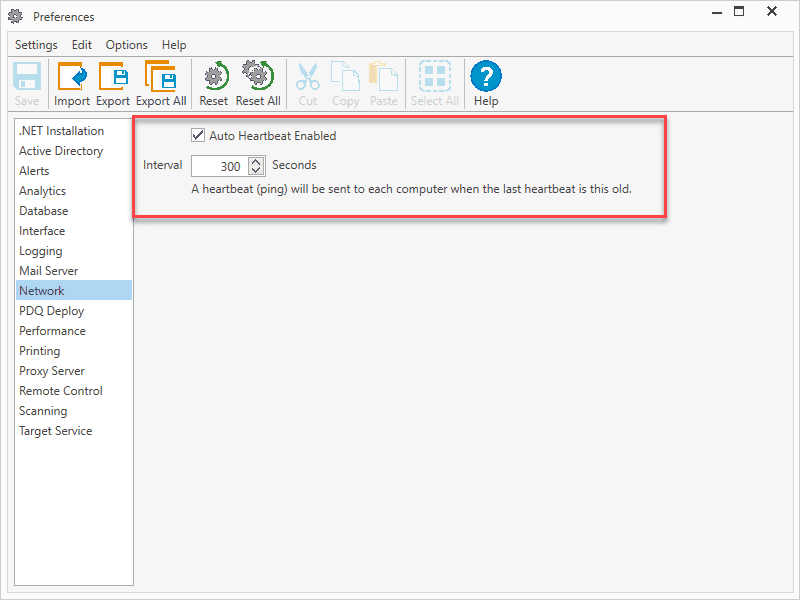Click the Reset All icon
This screenshot has width=800, height=600.
tap(258, 76)
